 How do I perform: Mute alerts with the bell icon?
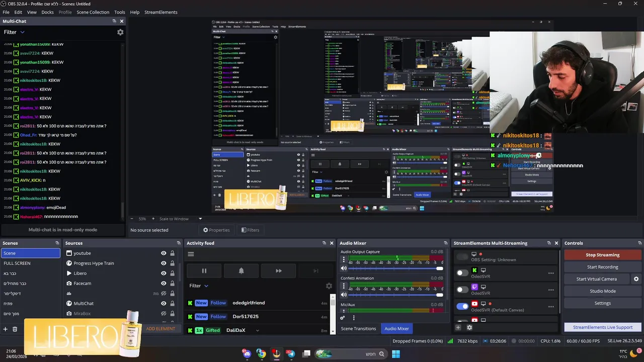coord(241,270)
